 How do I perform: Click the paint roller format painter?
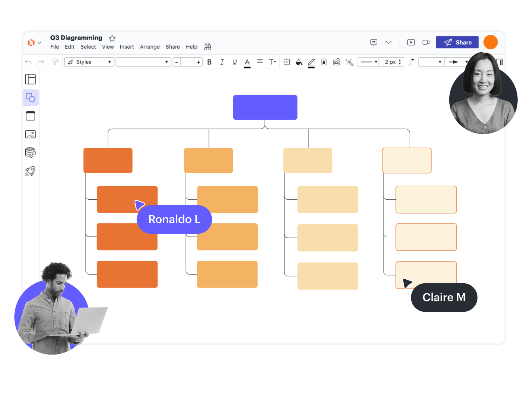tap(55, 62)
